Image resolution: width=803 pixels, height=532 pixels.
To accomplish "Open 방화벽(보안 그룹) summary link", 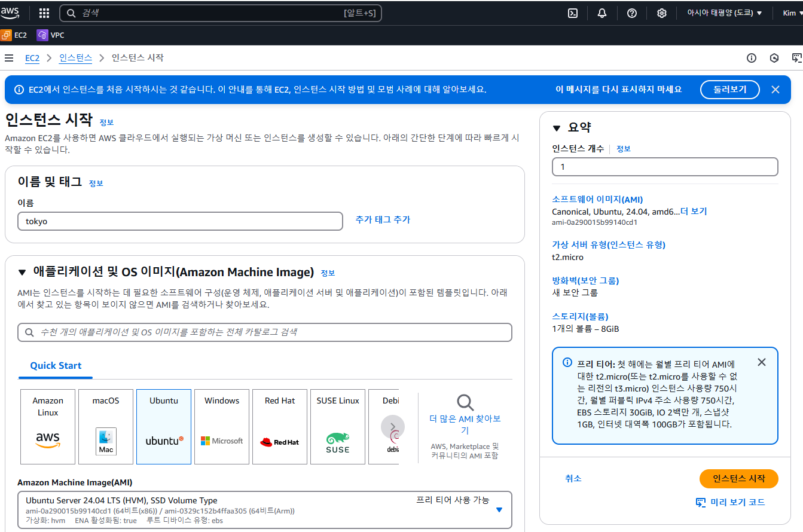I will 585,280.
